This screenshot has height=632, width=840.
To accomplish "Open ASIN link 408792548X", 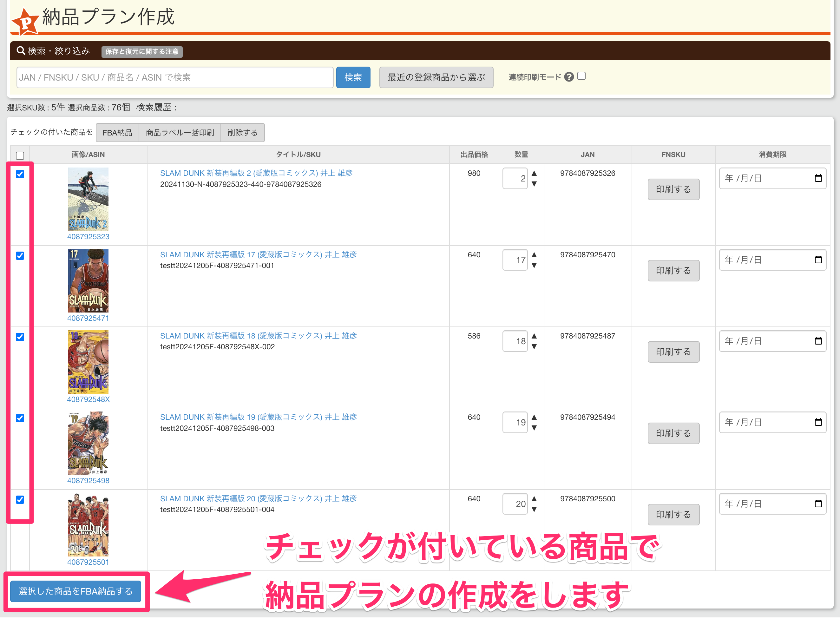I will coord(88,399).
